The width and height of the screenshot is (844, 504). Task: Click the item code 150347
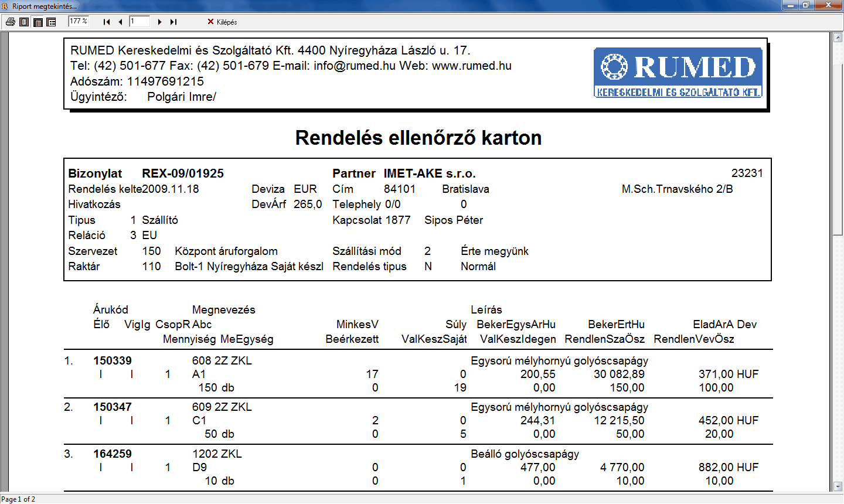[113, 407]
